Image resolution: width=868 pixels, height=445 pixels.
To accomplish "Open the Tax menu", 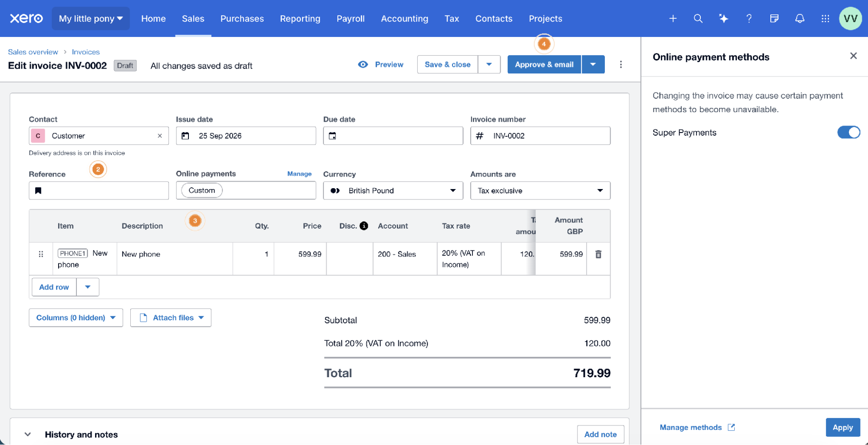I will click(452, 18).
